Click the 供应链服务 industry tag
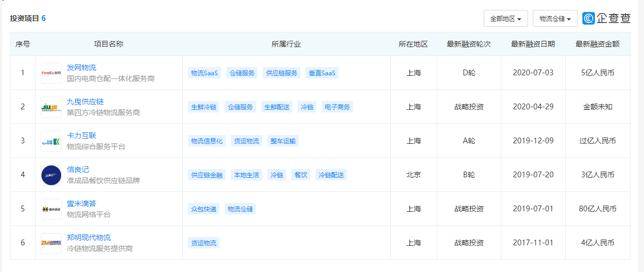 [x=282, y=73]
